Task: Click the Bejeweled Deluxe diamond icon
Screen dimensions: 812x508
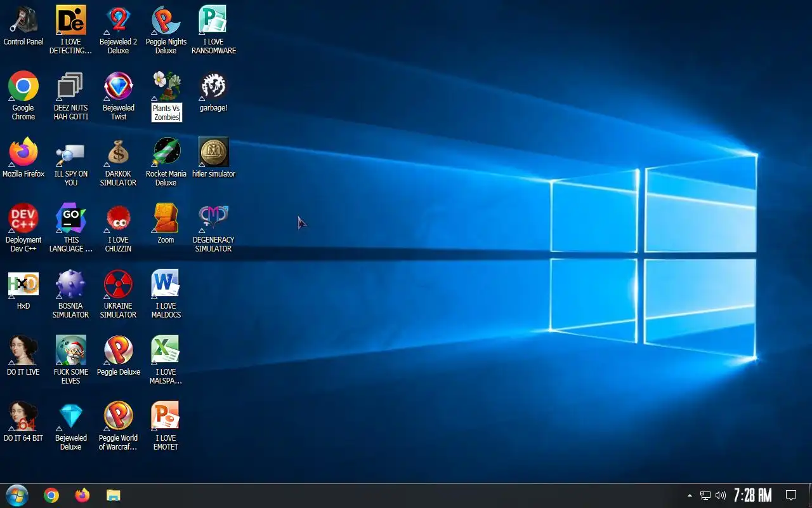Action: coord(71,417)
